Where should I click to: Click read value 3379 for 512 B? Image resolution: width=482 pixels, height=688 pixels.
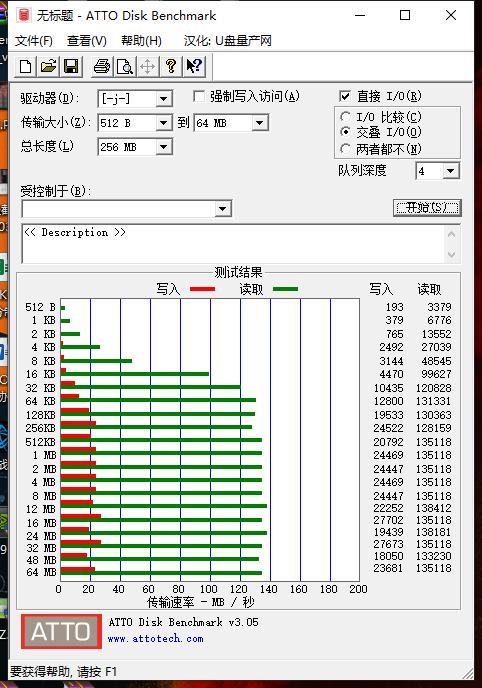pyautogui.click(x=439, y=307)
